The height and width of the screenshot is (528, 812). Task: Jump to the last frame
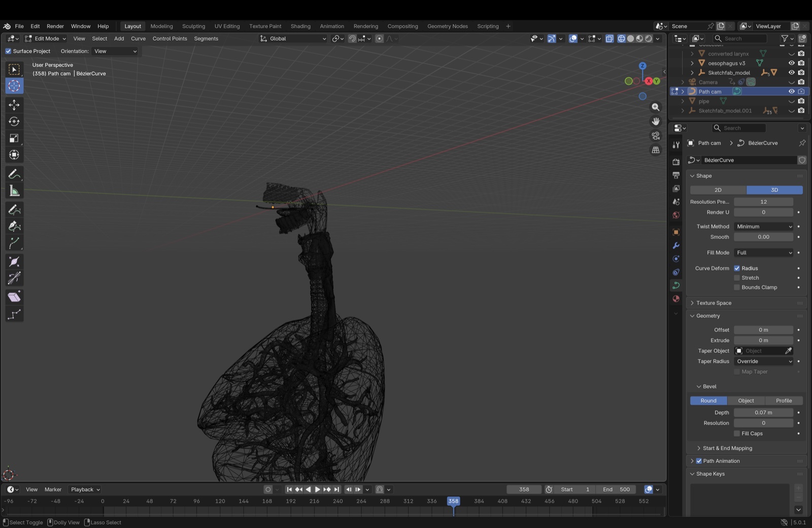coord(336,489)
